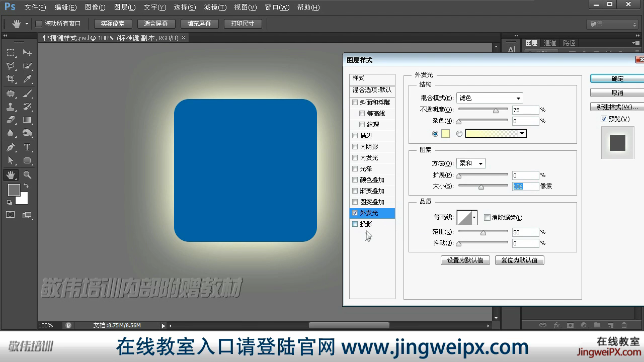This screenshot has height=362, width=644.
Task: Select the Eyedropper tool
Action: [27, 79]
